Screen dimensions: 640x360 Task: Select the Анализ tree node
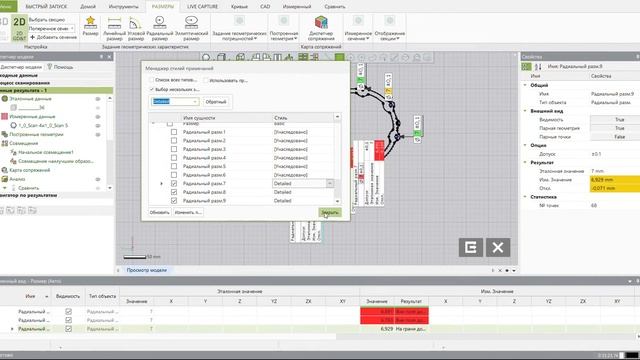(17, 179)
